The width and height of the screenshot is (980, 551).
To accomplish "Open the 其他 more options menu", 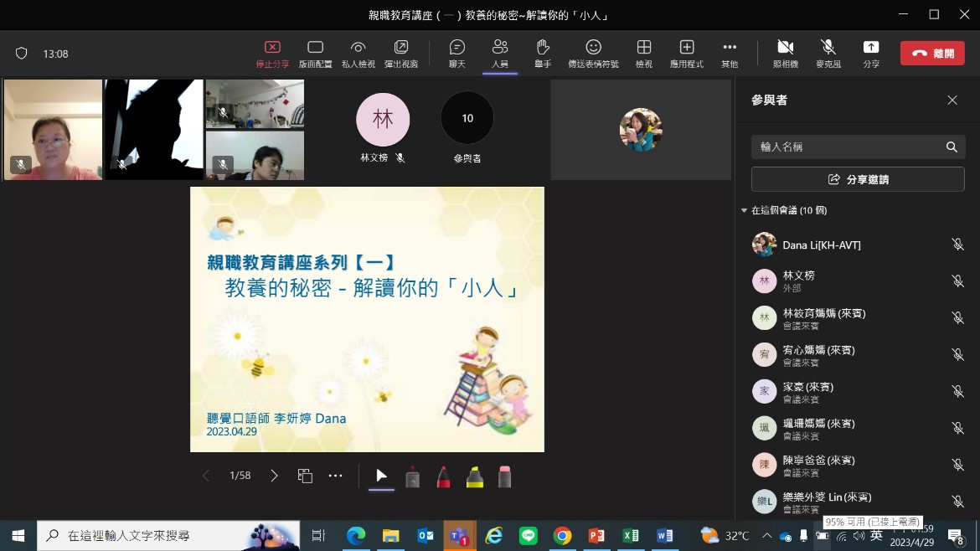I will (730, 52).
